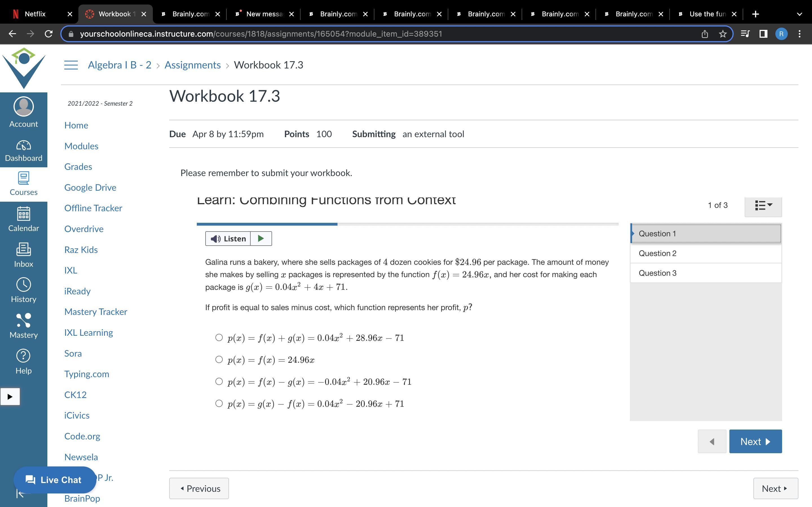Expand the collapsed side panel arrow
Screen dimensions: 812x507
10,397
